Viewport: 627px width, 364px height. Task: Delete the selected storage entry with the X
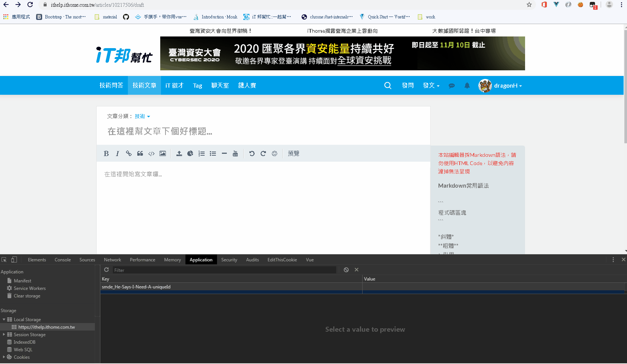coord(357,270)
